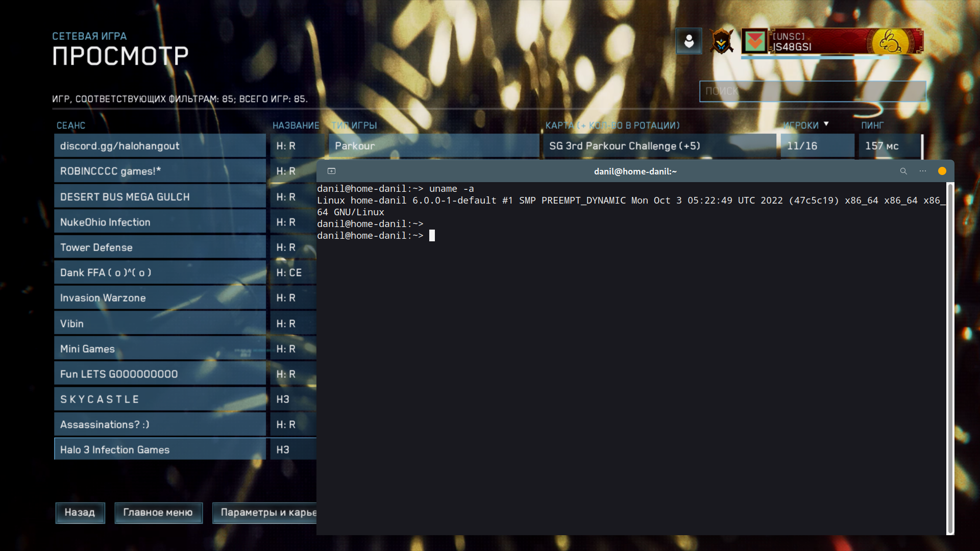Select the DESERT BUS MEGA GULCH session
The height and width of the screenshot is (551, 980).
160,197
